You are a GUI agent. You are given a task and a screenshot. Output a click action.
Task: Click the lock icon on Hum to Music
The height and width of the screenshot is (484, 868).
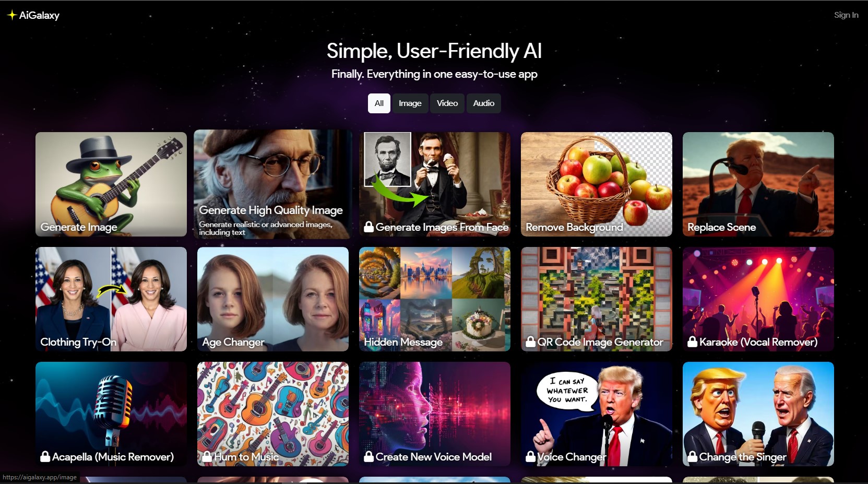pos(207,456)
